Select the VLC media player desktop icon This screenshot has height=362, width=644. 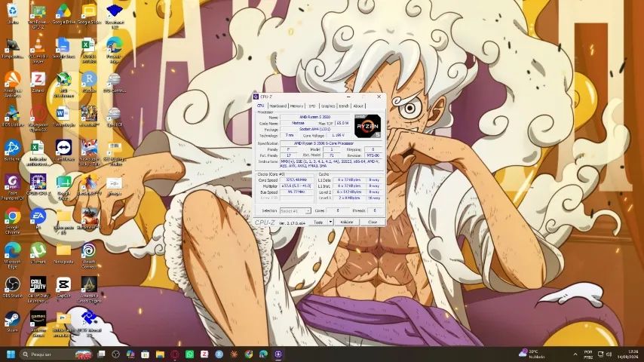click(38, 51)
